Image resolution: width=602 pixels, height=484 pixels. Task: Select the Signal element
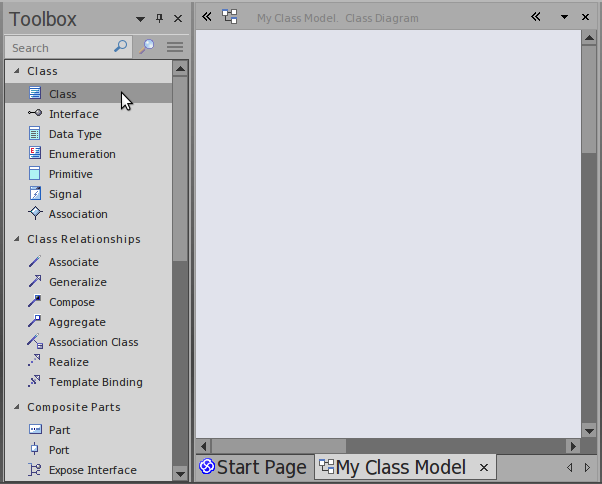coord(65,194)
